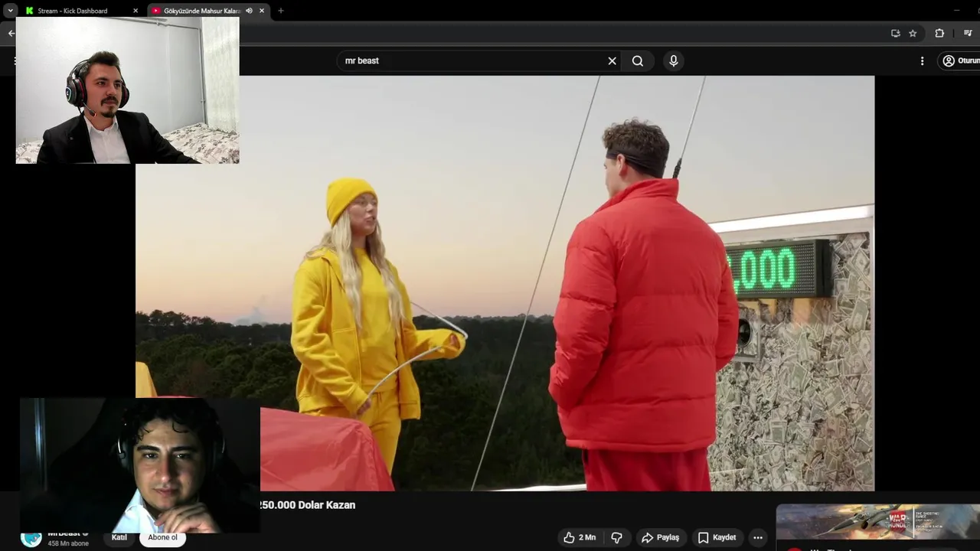Click the '458 Mn abone' subscriber count
The width and height of the screenshot is (980, 551).
point(68,543)
